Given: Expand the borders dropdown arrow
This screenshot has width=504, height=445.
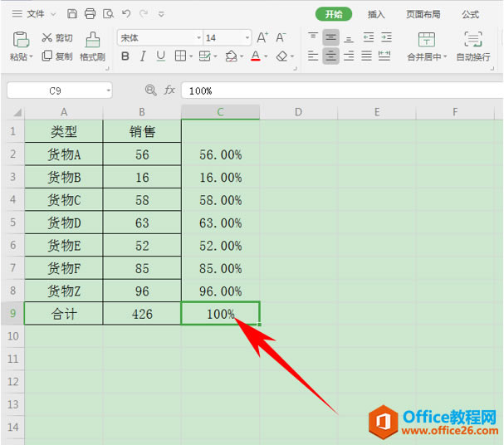Looking at the screenshot, I should (191, 56).
